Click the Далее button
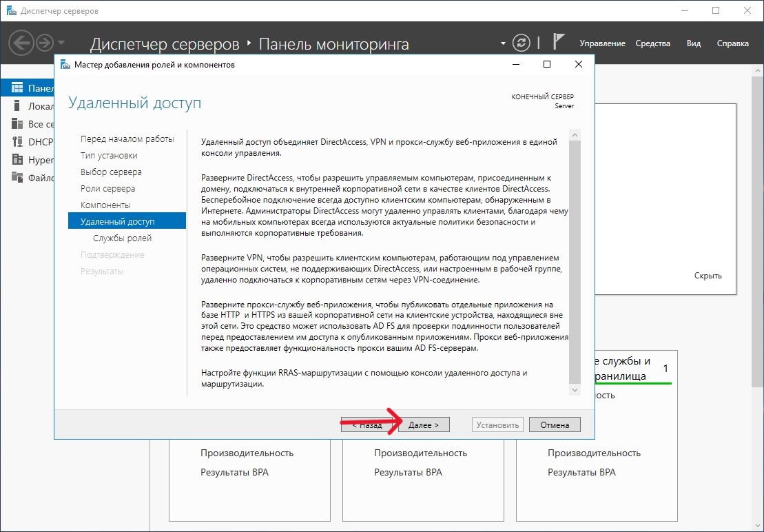764x532 pixels. pyautogui.click(x=424, y=425)
